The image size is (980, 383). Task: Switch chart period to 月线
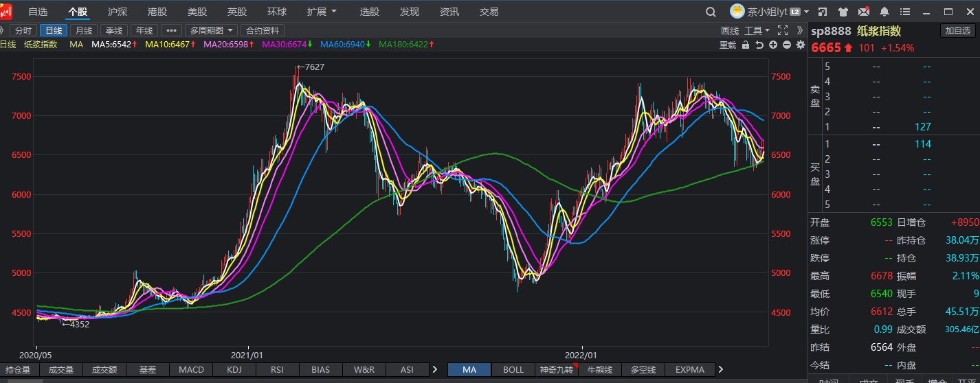(x=84, y=30)
